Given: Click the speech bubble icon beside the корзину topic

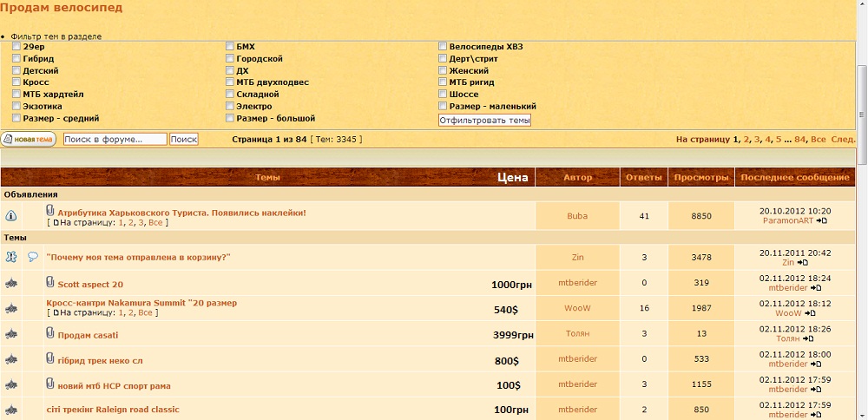Looking at the screenshot, I should tap(33, 257).
